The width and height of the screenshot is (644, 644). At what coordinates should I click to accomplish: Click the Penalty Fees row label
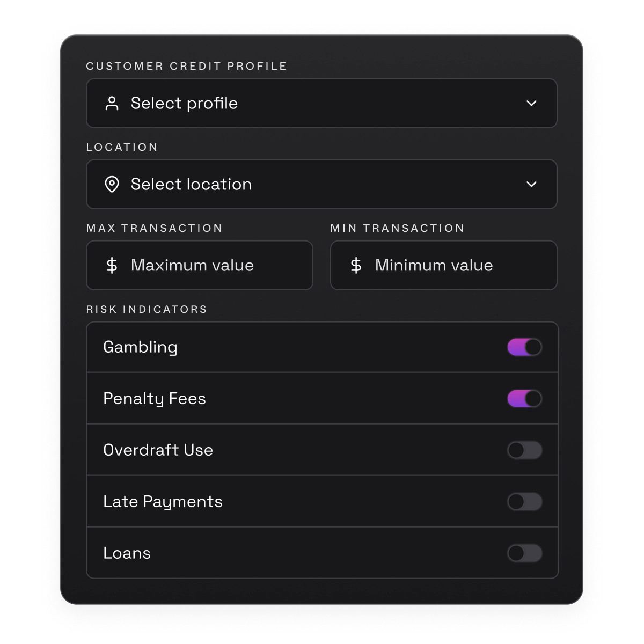(x=155, y=399)
